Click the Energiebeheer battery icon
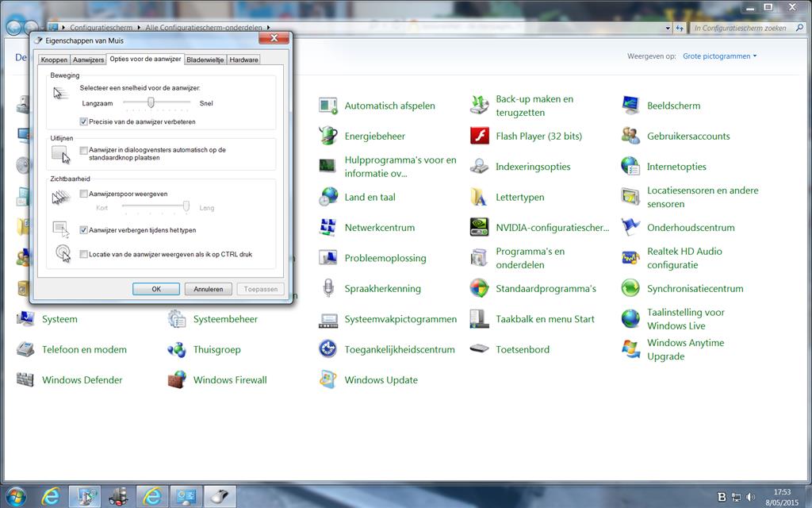Screen dimensions: 812x508 [x=327, y=136]
